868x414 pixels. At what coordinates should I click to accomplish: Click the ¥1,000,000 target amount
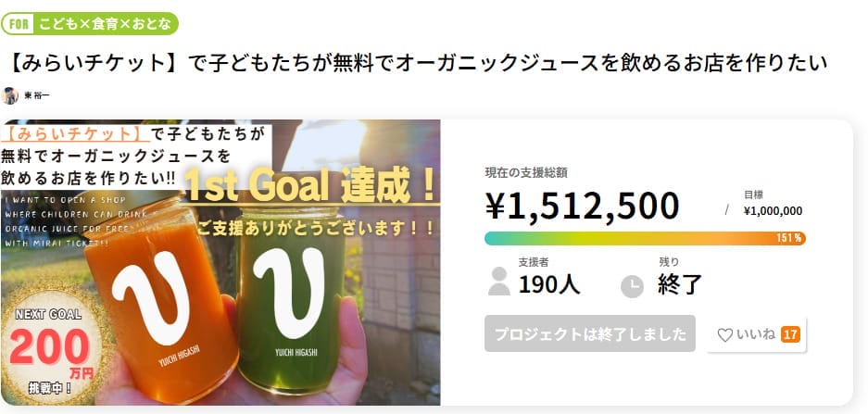pyautogui.click(x=773, y=210)
